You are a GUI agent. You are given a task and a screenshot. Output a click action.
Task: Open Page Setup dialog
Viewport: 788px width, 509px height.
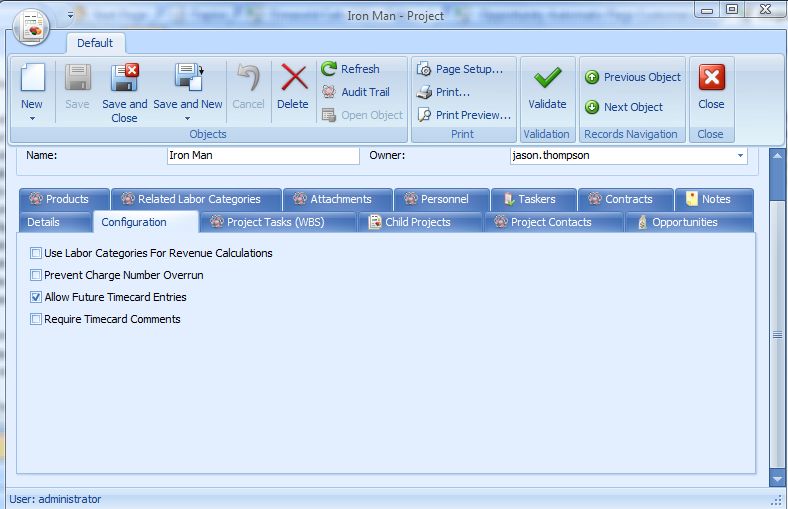click(x=460, y=69)
